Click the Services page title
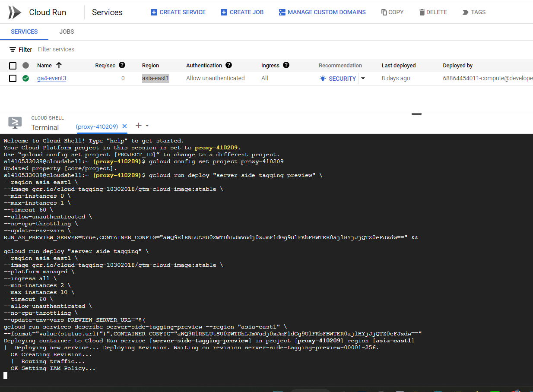Viewport: 533px width, 392px height. (x=107, y=12)
